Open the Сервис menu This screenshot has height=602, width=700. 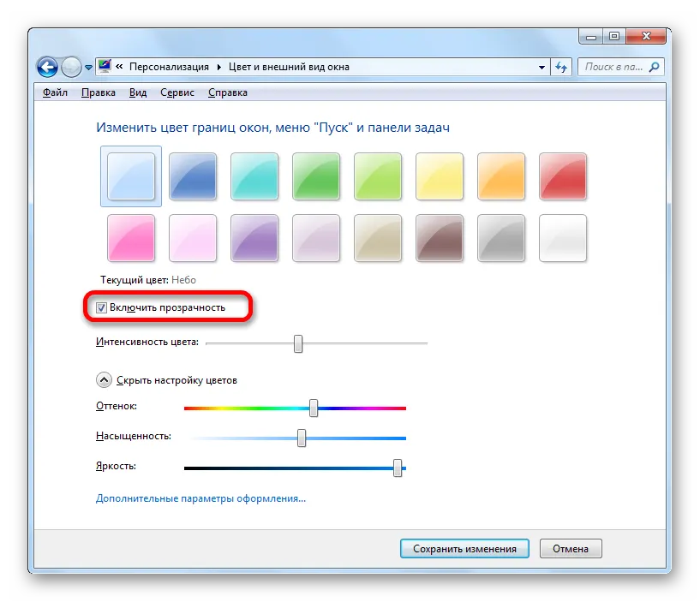pos(177,92)
